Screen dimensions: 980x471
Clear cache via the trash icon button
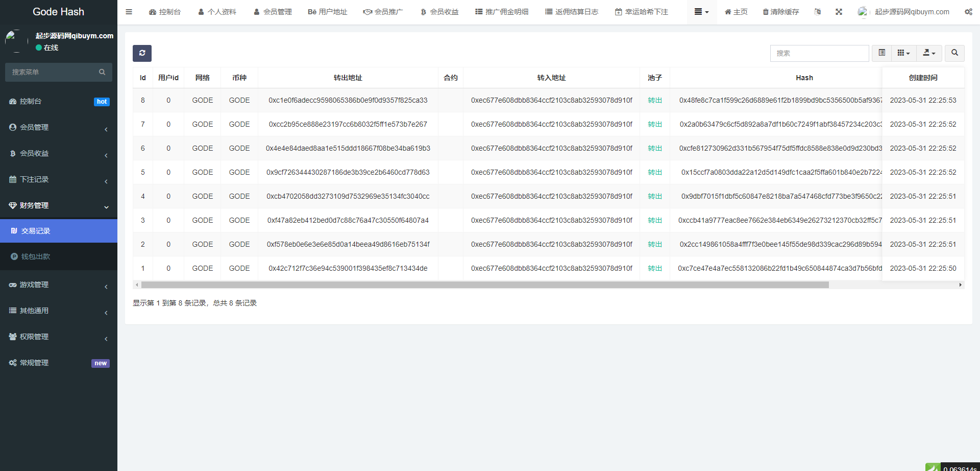(780, 12)
